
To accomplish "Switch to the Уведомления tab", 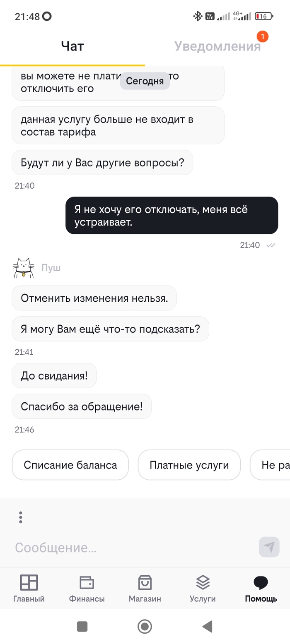I will pyautogui.click(x=217, y=46).
